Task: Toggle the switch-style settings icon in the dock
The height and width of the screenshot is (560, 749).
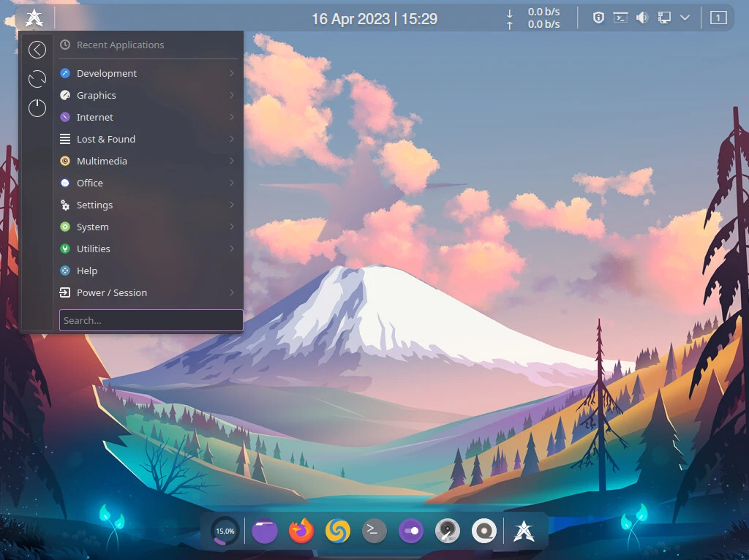Action: (410, 531)
